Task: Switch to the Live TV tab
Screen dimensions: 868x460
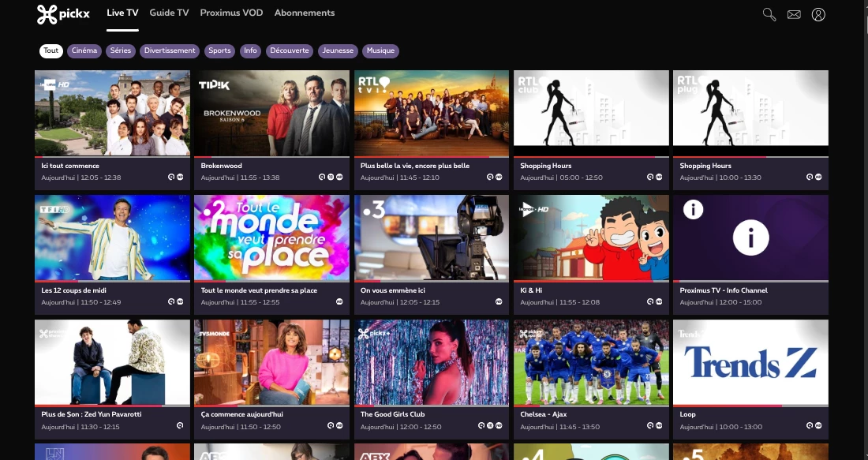Action: (x=122, y=13)
